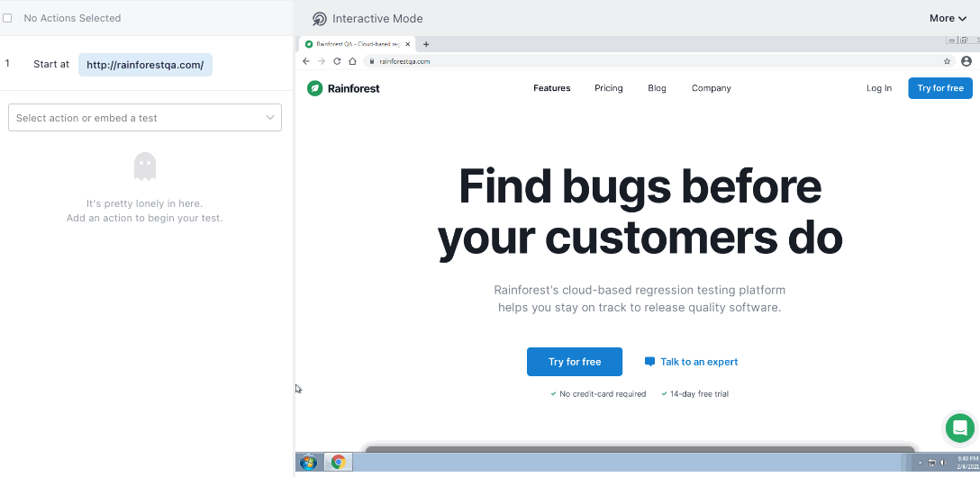The width and height of the screenshot is (980, 477).
Task: Click the browser home icon
Action: click(x=352, y=61)
